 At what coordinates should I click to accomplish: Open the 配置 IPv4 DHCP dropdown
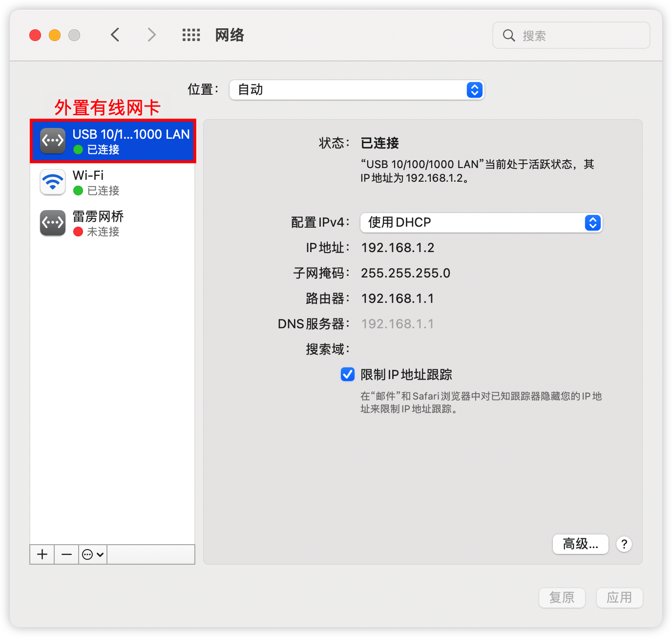pyautogui.click(x=481, y=223)
